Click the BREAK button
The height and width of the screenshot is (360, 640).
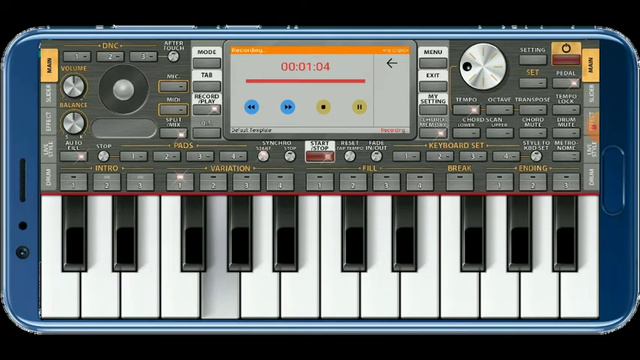tap(460, 182)
